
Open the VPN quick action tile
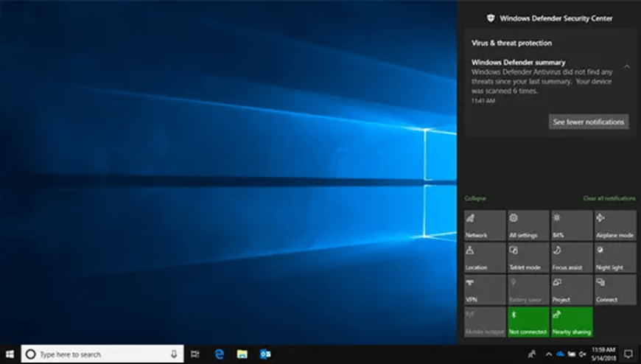(484, 290)
